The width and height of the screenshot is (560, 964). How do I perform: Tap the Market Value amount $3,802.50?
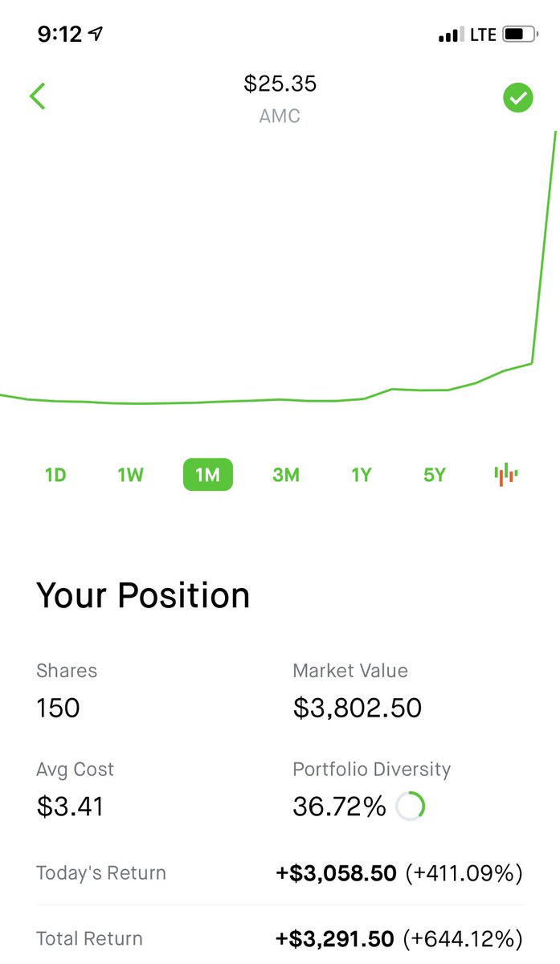358,708
